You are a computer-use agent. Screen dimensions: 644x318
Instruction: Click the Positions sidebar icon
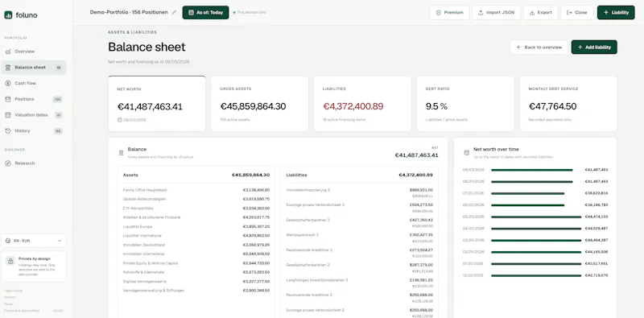click(8, 99)
